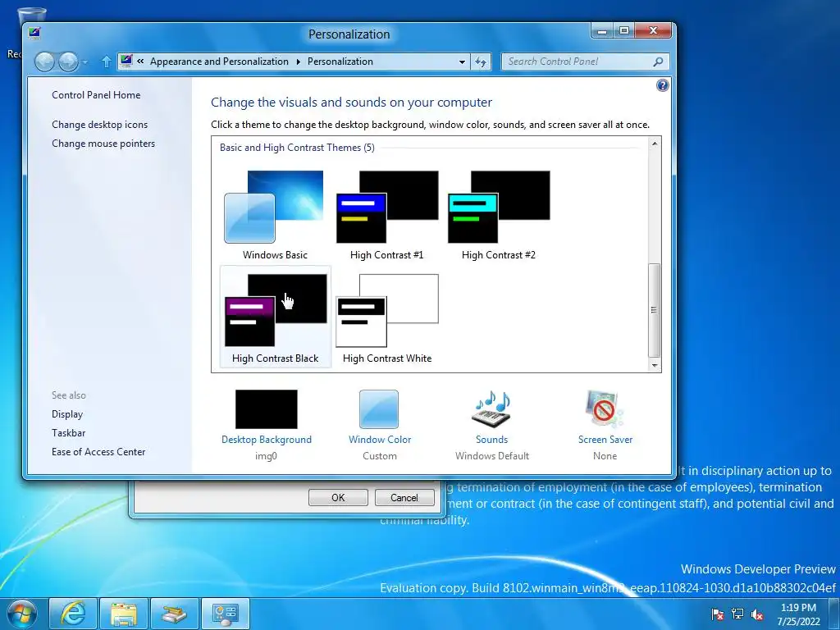Viewport: 840px width, 630px height.
Task: Select the High Contrast Black theme
Action: click(x=276, y=317)
